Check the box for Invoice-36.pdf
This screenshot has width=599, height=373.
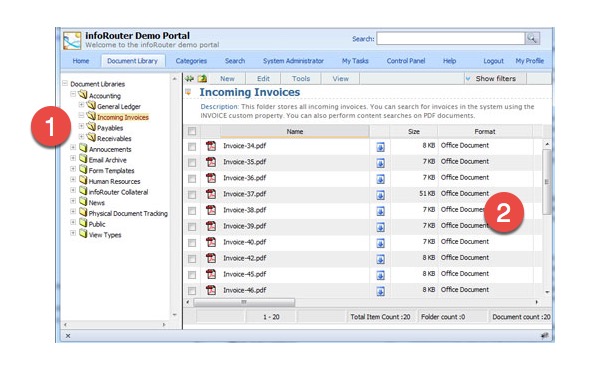pyautogui.click(x=192, y=179)
